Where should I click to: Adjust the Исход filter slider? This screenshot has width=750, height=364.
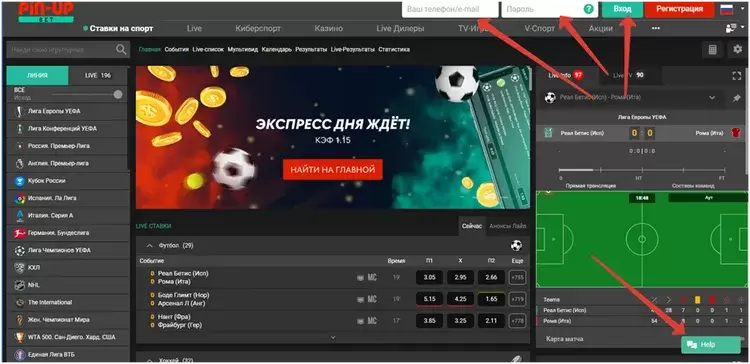coord(118,95)
